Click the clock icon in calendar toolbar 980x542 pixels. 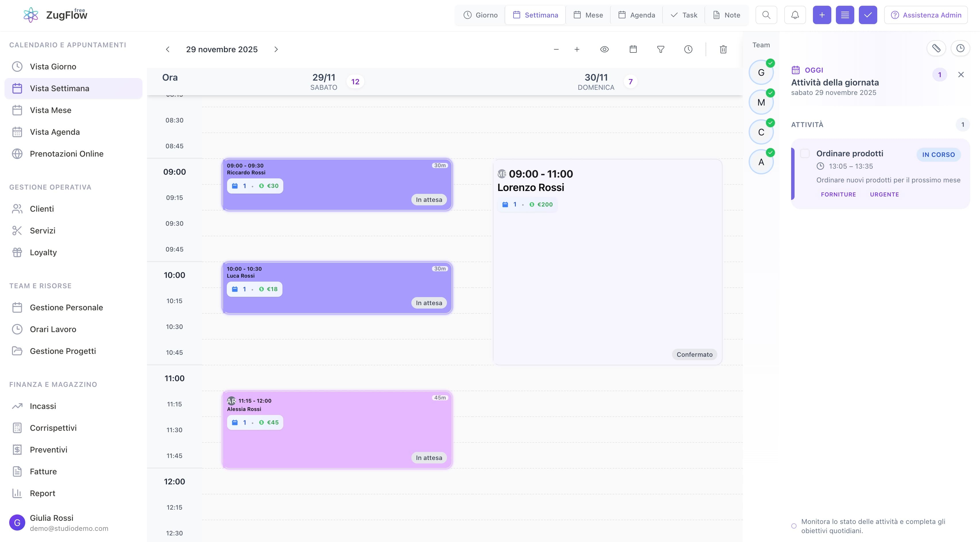coord(688,49)
